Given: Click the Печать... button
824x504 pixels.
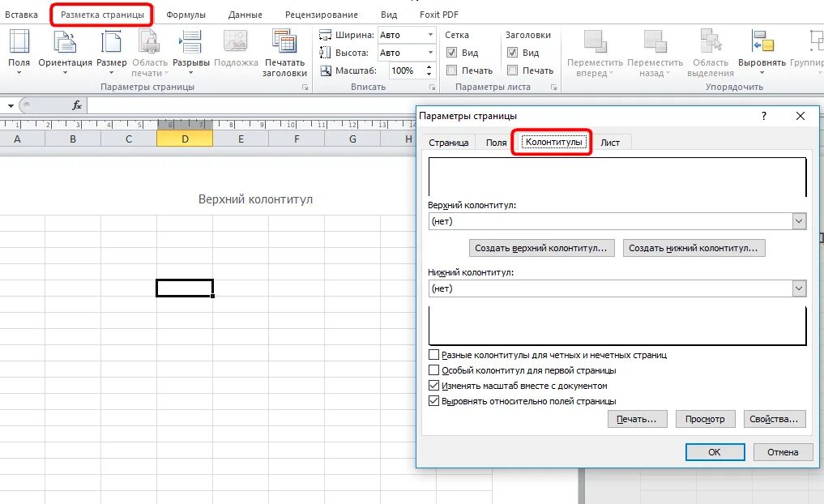Looking at the screenshot, I should pos(638,419).
